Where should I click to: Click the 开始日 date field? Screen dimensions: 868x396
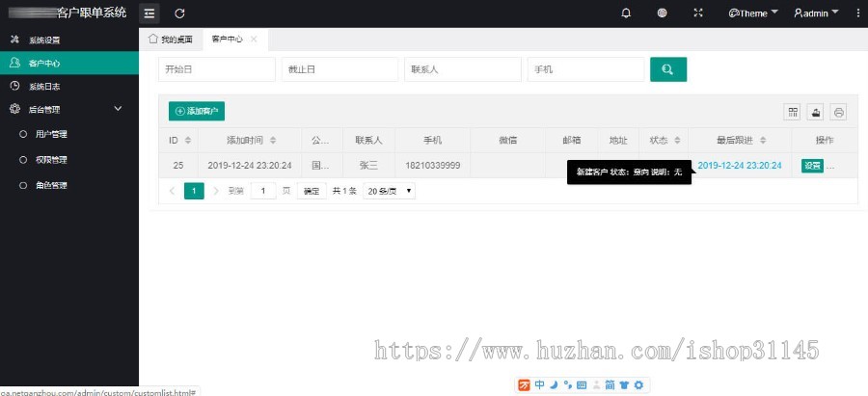(216, 69)
